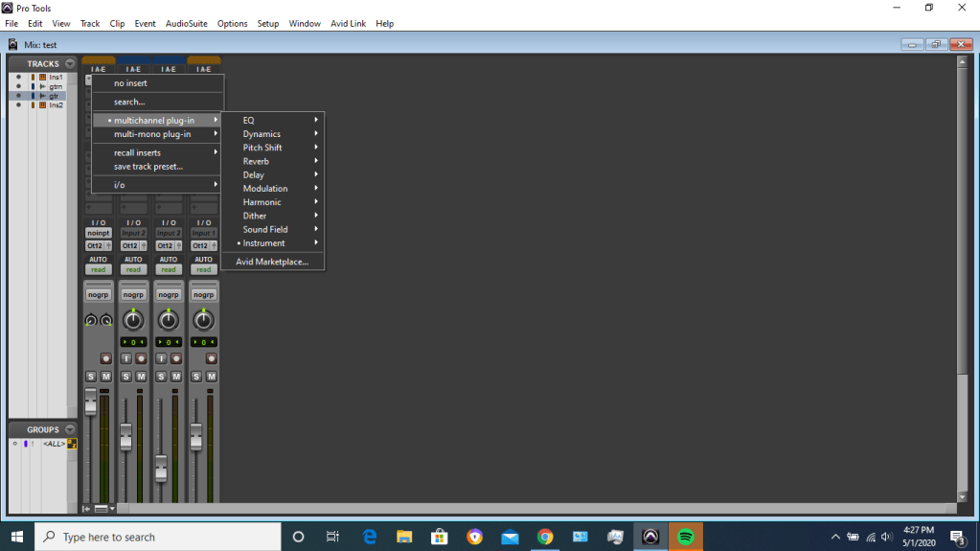Image resolution: width=980 pixels, height=551 pixels.
Task: Expand the Reverb plug-in submenu
Action: pyautogui.click(x=256, y=161)
